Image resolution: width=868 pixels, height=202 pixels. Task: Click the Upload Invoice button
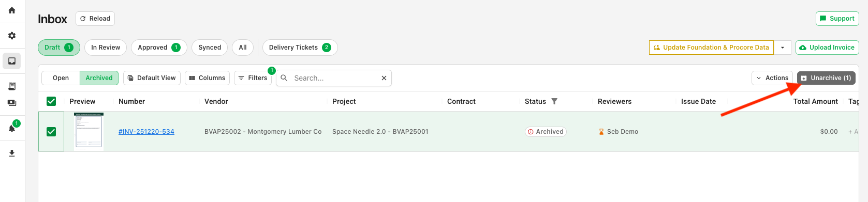(x=827, y=48)
